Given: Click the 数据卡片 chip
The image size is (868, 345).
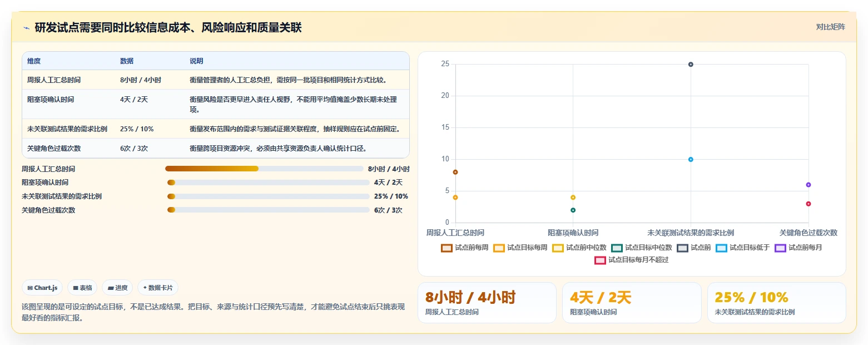Looking at the screenshot, I should (158, 288).
